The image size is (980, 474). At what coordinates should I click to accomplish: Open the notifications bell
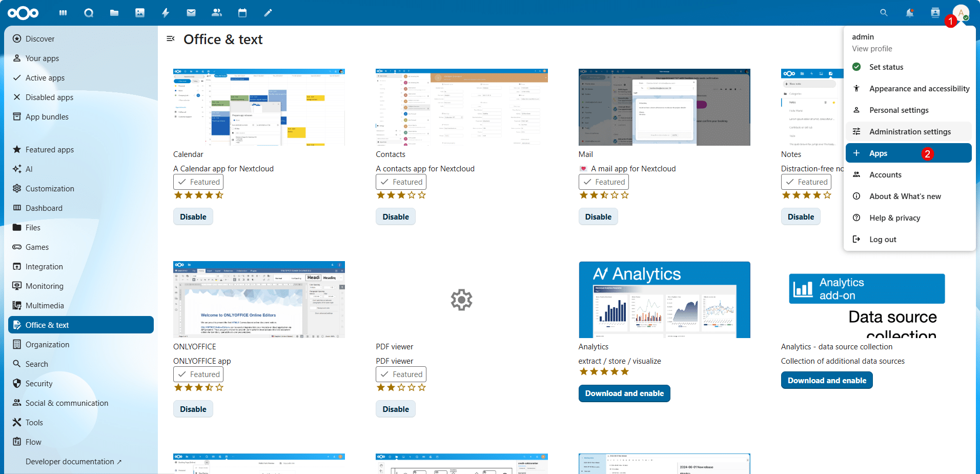click(x=909, y=13)
